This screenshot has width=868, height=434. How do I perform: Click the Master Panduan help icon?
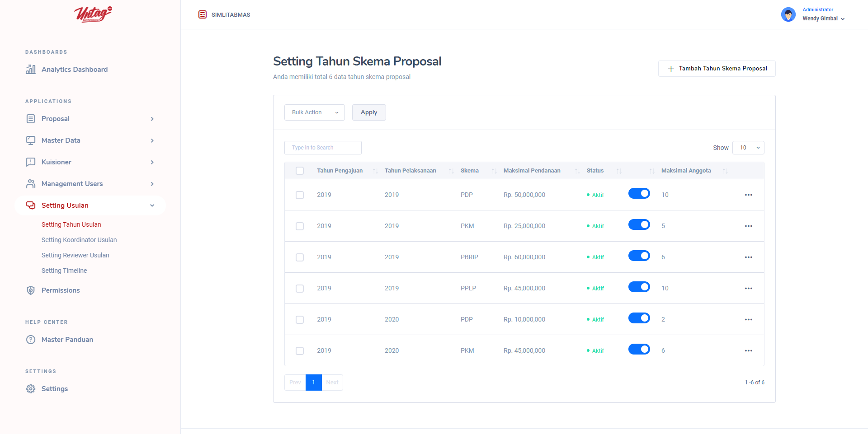tap(31, 340)
